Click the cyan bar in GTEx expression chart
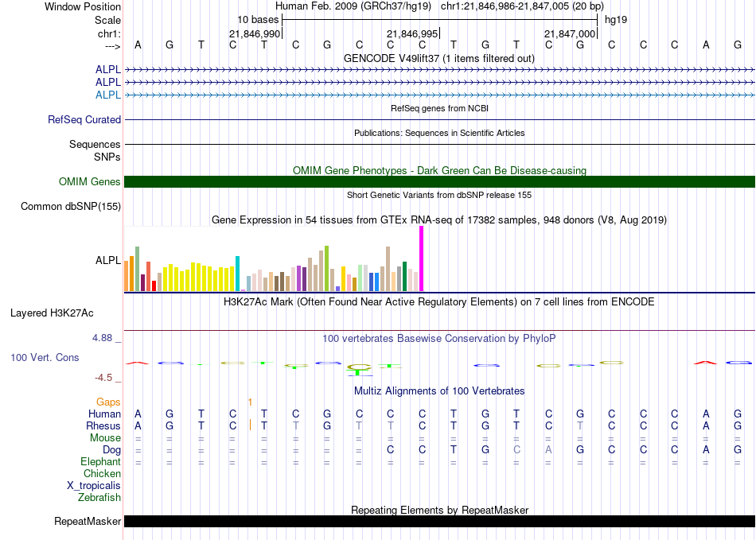This screenshot has height=540, width=756. click(238, 273)
